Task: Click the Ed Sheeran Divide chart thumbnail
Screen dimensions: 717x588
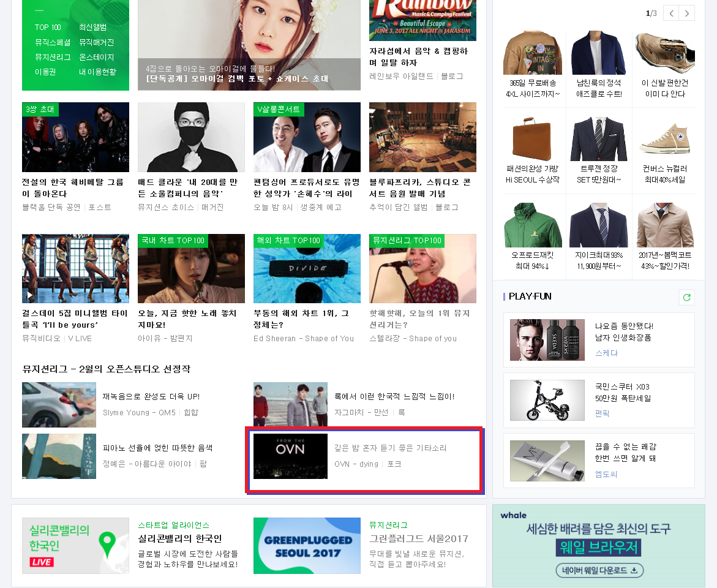Action: (x=307, y=268)
